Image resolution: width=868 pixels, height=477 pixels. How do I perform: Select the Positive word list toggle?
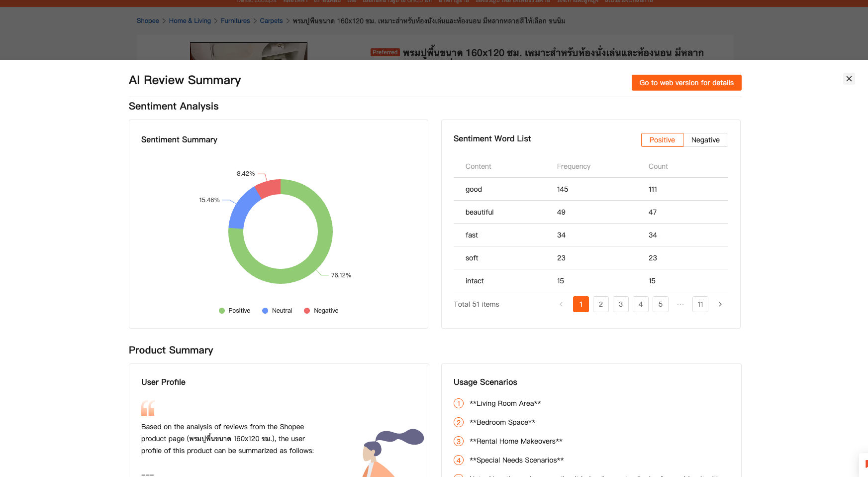[662, 140]
